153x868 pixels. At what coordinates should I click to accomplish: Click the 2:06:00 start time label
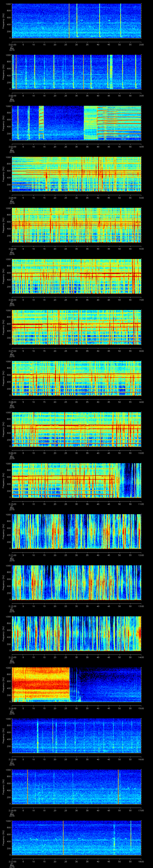12,300
